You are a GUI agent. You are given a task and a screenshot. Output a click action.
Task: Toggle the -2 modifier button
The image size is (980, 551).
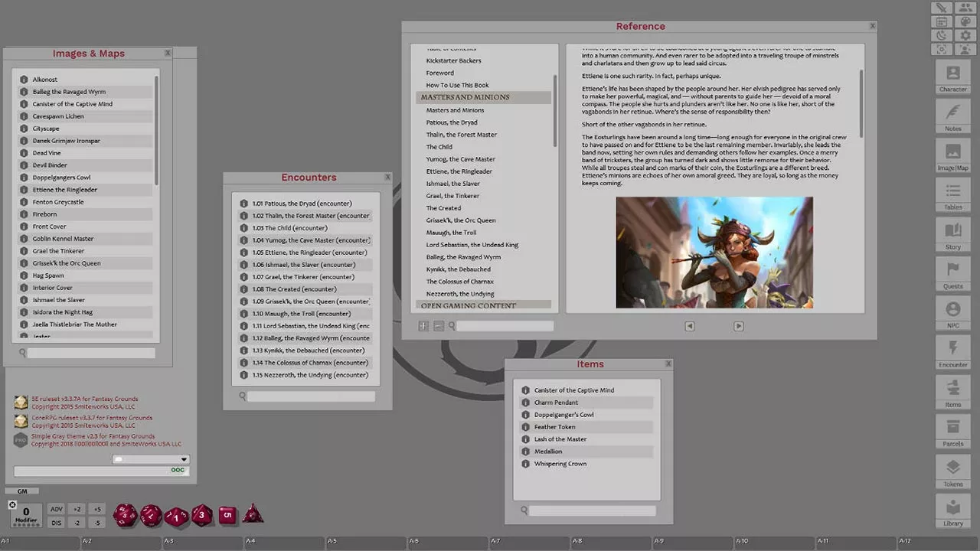(77, 523)
